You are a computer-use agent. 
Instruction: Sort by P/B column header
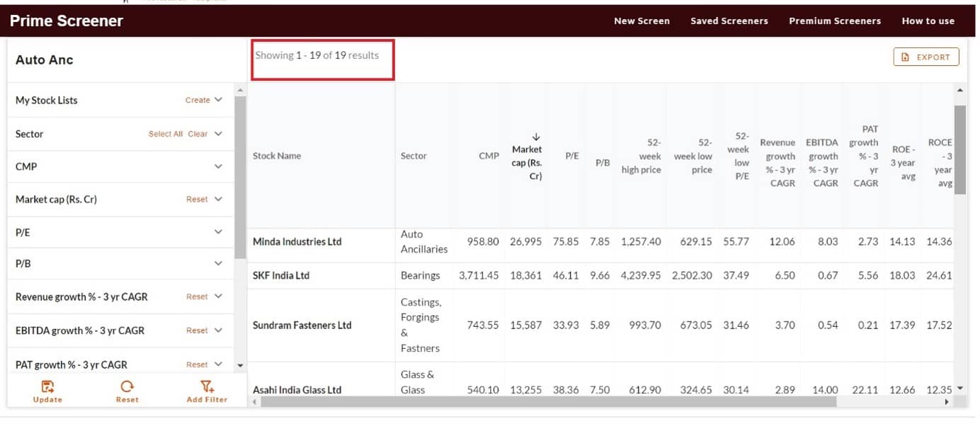pyautogui.click(x=603, y=162)
